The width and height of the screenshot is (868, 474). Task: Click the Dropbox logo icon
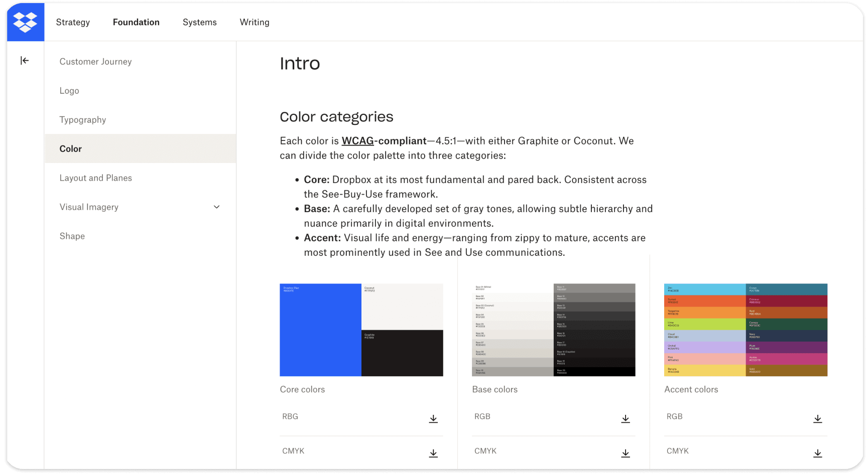(x=25, y=22)
